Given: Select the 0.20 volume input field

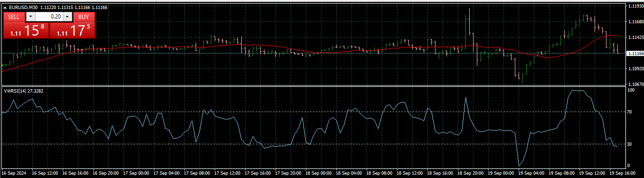Looking at the screenshot, I should (x=49, y=17).
